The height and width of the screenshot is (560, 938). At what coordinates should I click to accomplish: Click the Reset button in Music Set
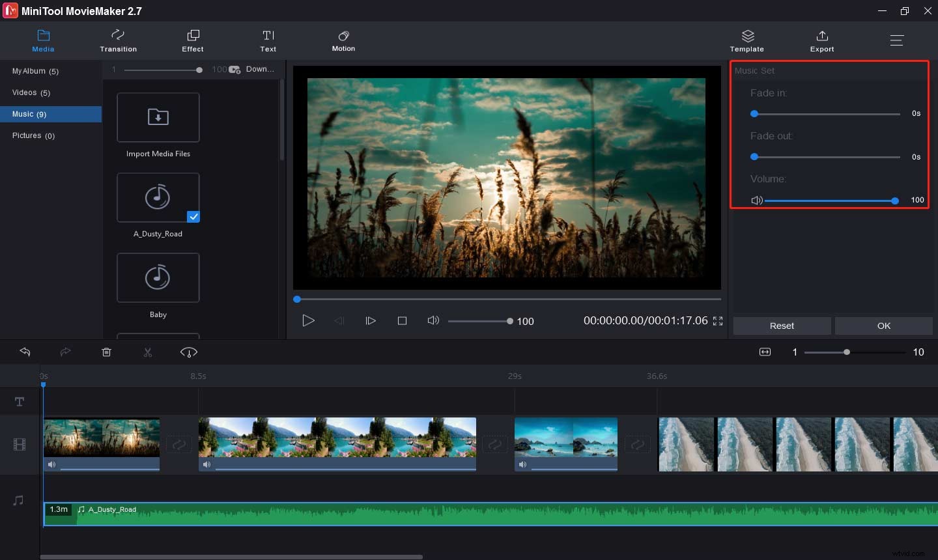coord(782,326)
